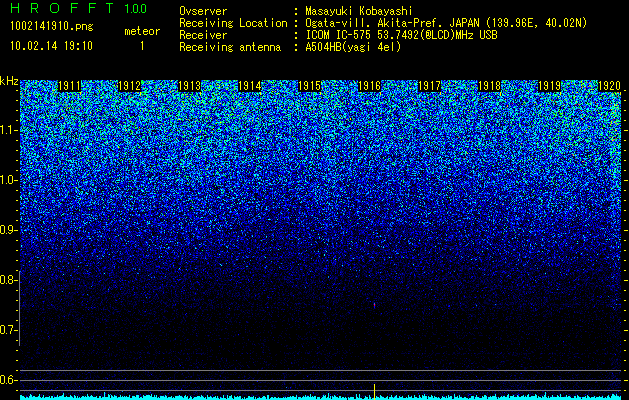This screenshot has width=629, height=400.
Task: Click the A504HB(yagi 4el) antenna text
Action: (353, 47)
